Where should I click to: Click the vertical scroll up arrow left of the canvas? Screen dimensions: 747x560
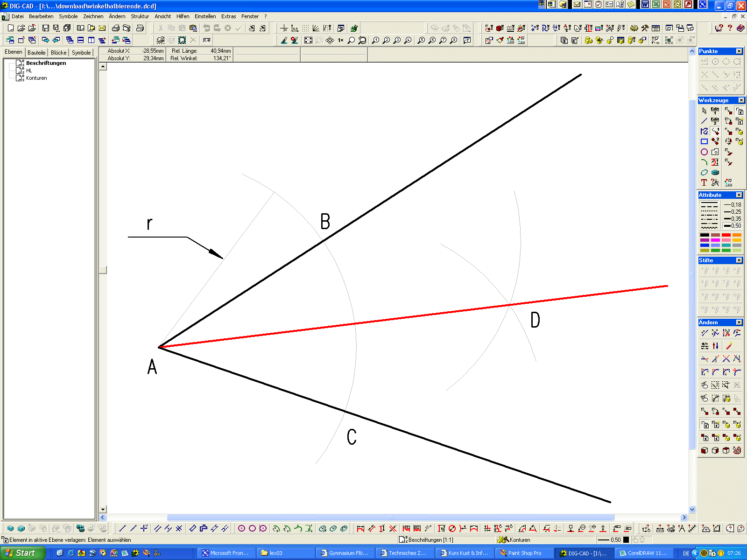[x=103, y=66]
